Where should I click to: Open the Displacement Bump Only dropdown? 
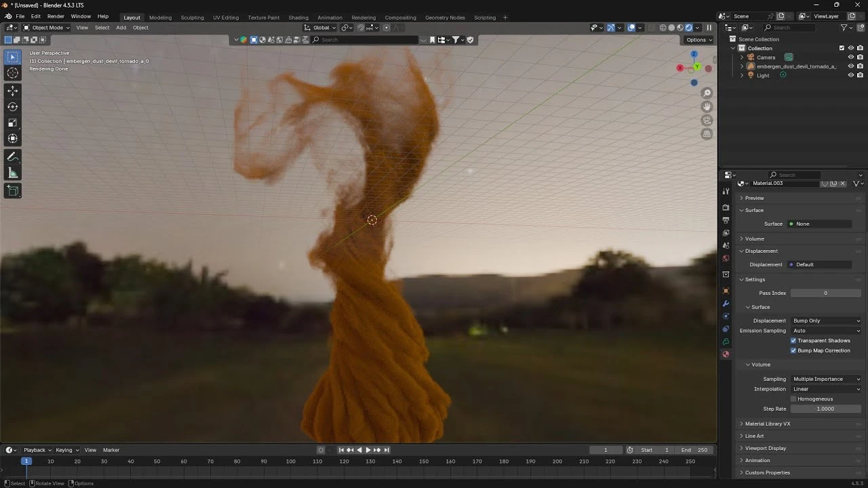(x=826, y=321)
